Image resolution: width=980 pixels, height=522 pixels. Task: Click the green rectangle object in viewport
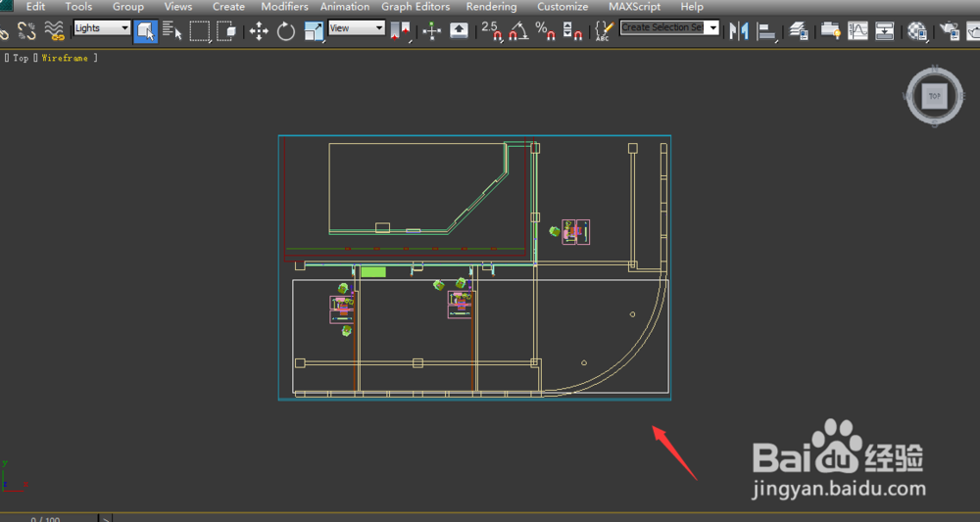pyautogui.click(x=373, y=272)
